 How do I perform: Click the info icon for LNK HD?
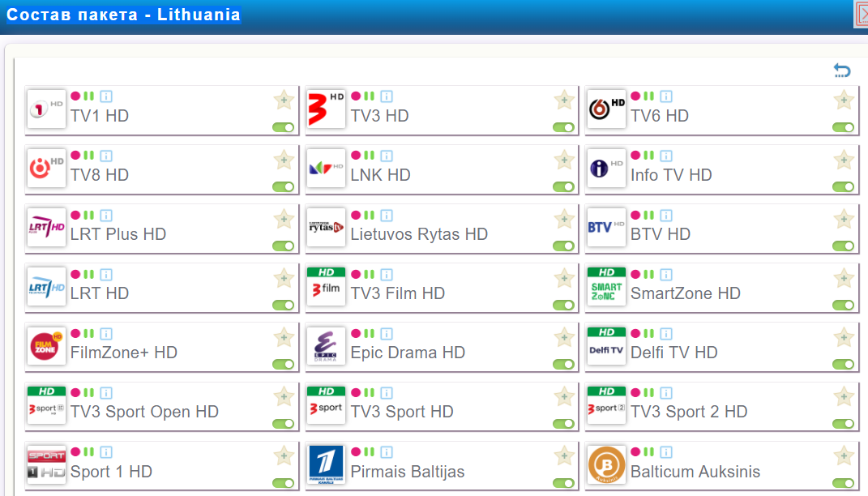387,156
